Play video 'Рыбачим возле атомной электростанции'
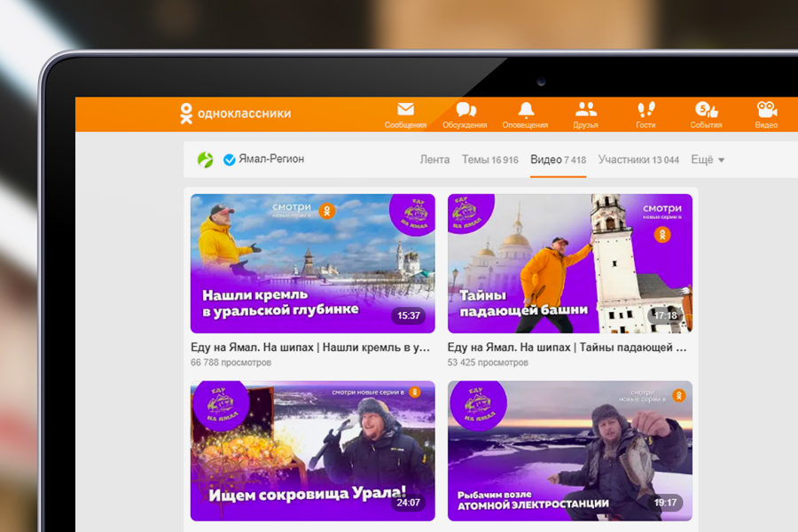Screen dimensions: 798x532 [x=570, y=451]
